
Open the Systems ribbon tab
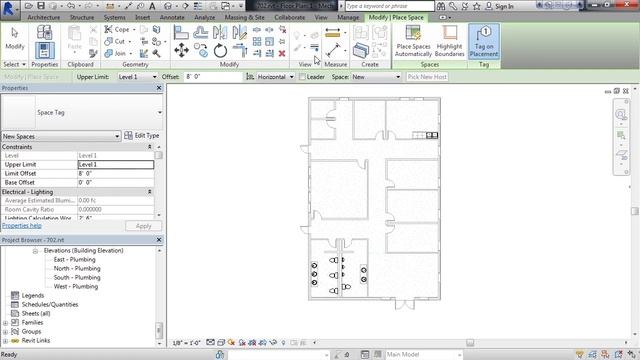pyautogui.click(x=114, y=18)
